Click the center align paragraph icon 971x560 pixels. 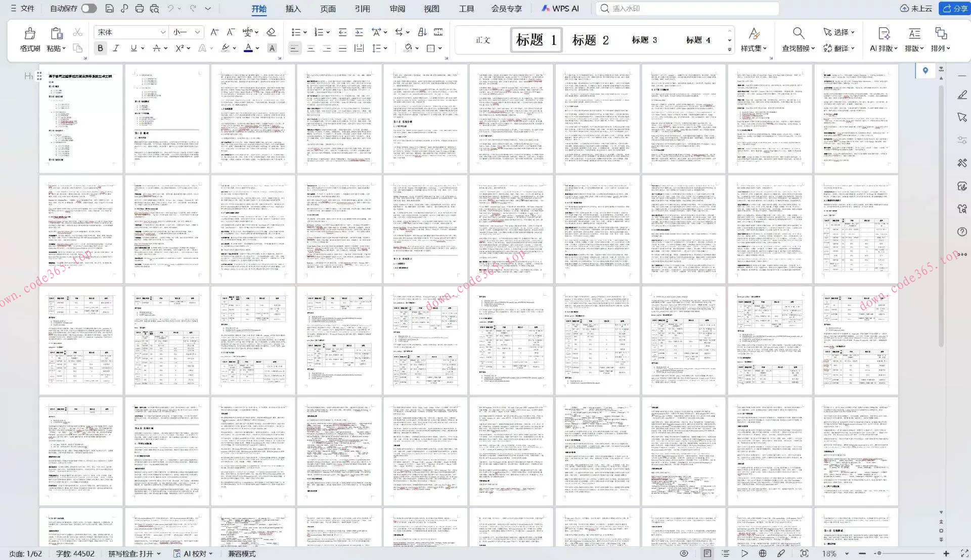311,49
